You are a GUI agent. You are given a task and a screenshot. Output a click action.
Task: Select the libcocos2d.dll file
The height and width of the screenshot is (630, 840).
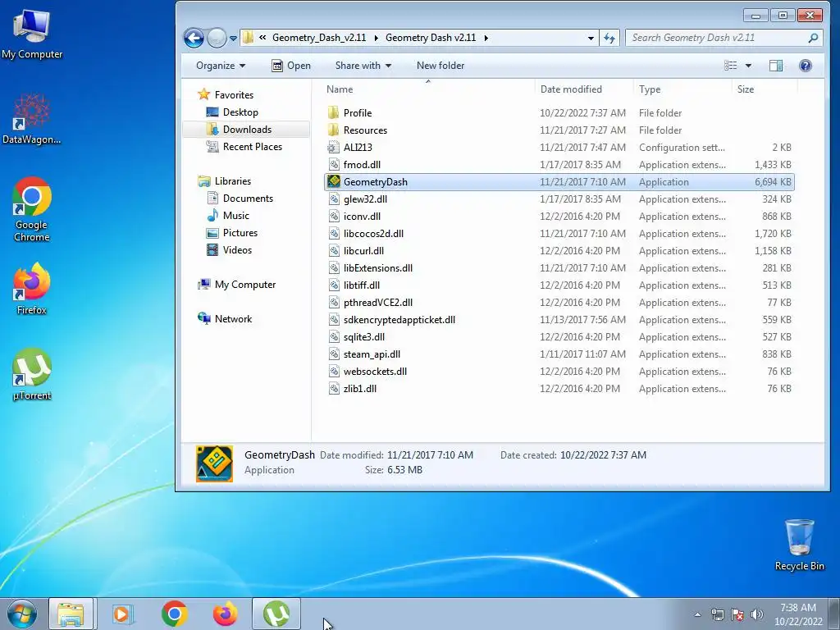[x=559, y=234]
